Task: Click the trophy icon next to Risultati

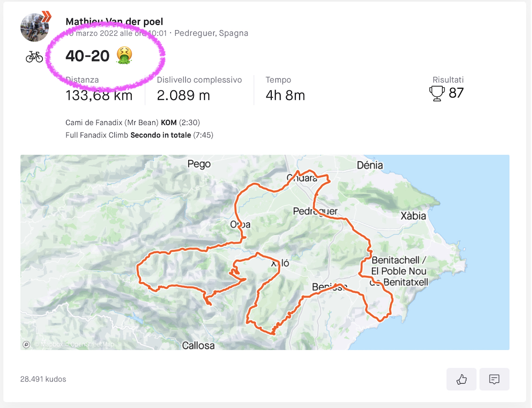Action: pos(437,93)
